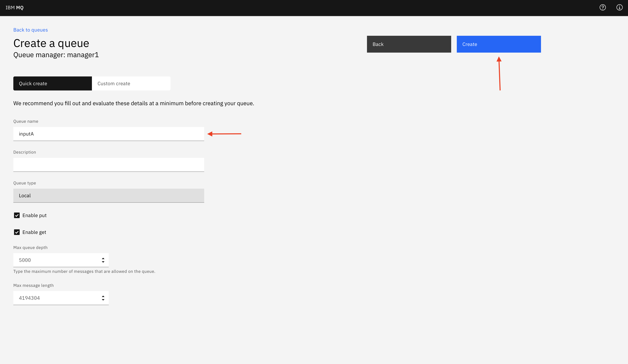Switch to the Custom create tab
This screenshot has height=364, width=628.
[x=131, y=83]
